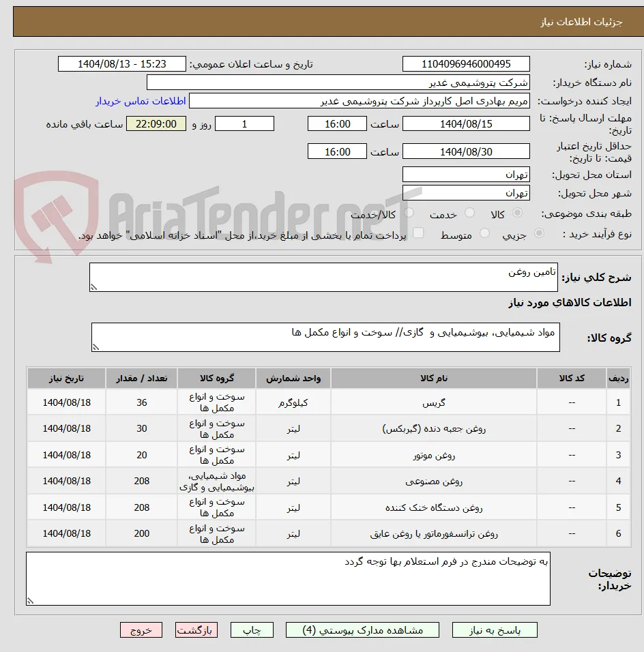Click the remaining time 22:09:00 field
Viewport: 644px width, 652px height.
tap(156, 123)
